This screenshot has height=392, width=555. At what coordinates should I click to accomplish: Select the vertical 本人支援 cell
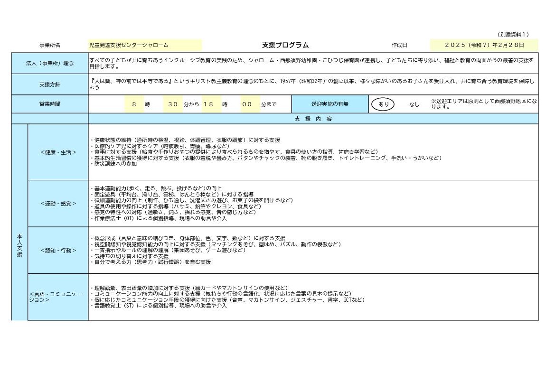(x=19, y=245)
